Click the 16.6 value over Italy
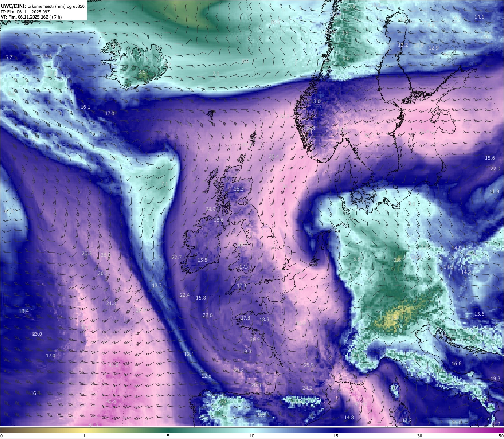 [456, 363]
